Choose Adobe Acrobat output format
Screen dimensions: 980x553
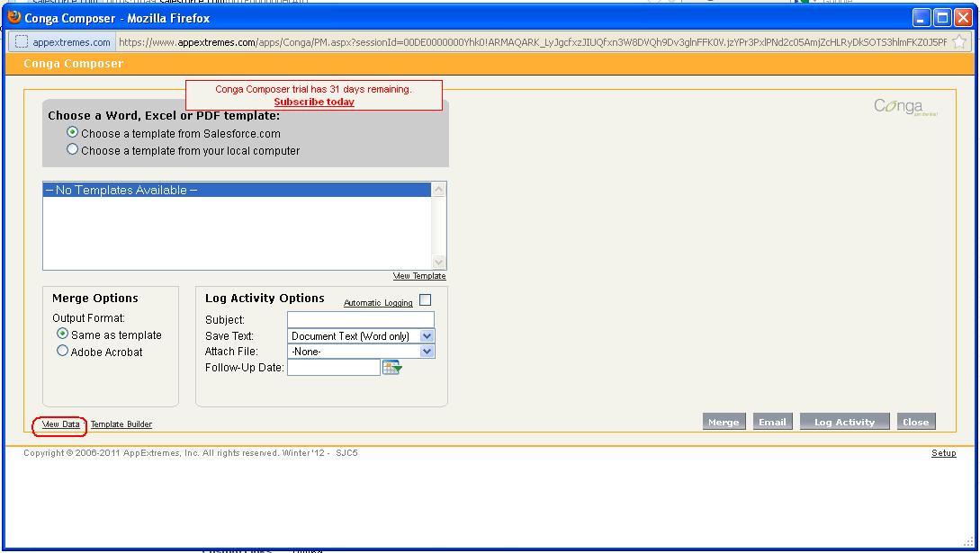pos(62,352)
